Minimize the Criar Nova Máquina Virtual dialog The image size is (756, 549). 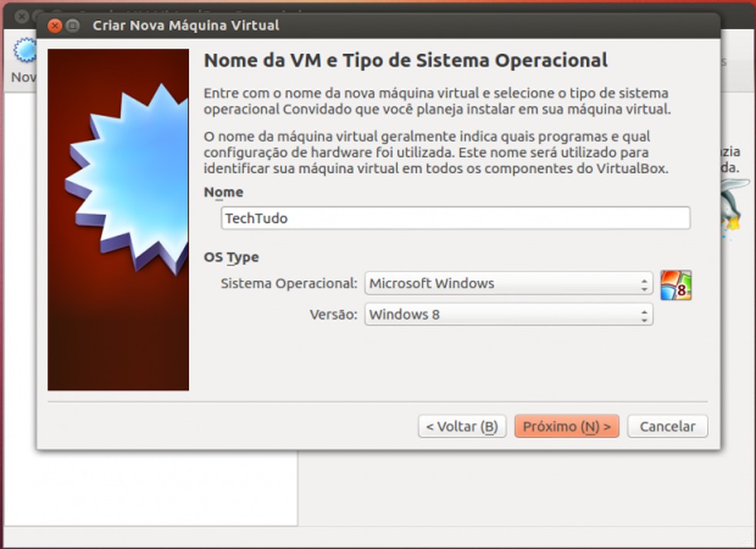click(x=72, y=25)
